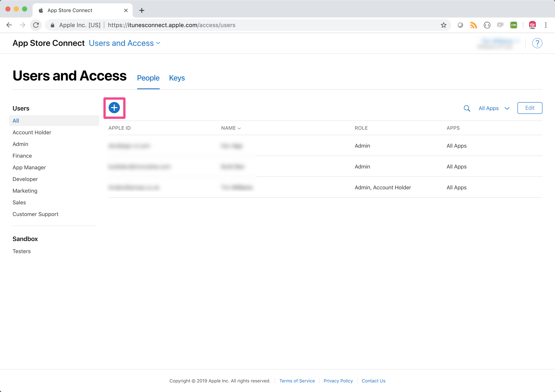The image size is (555, 392).
Task: Filter users by Customer Support role
Action: click(35, 214)
